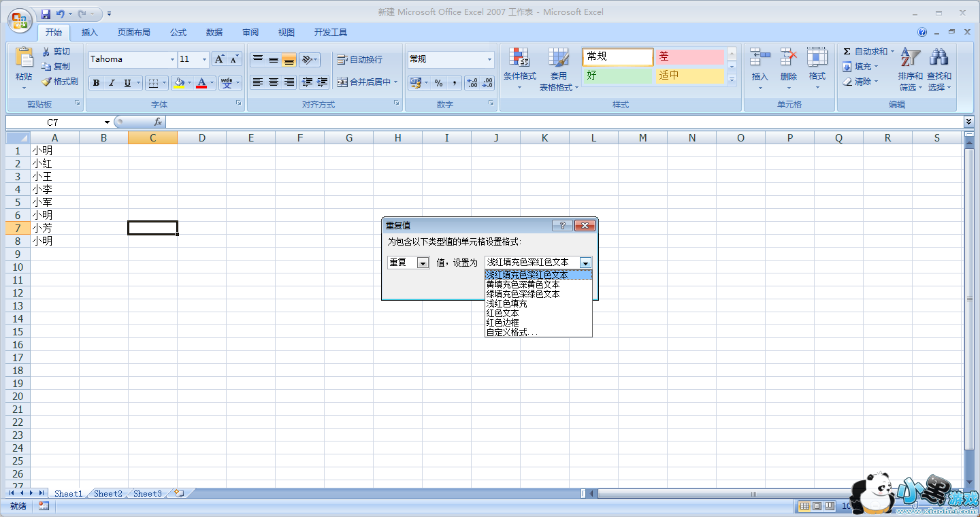
Task: Toggle Bold formatting button
Action: pos(96,83)
